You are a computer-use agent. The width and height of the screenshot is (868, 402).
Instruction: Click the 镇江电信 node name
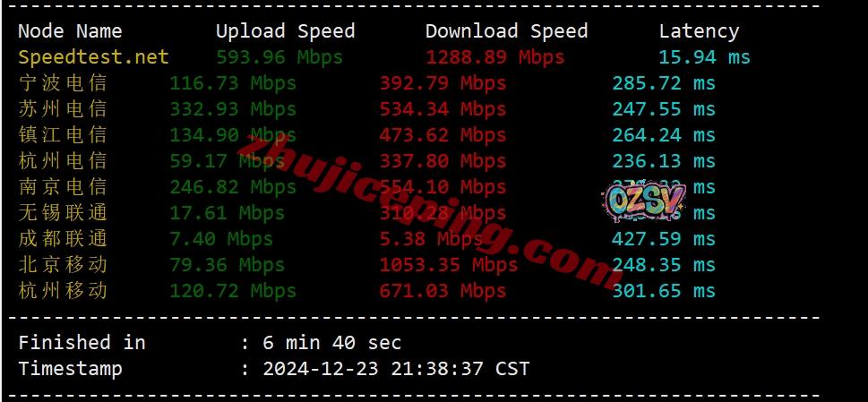(63, 135)
